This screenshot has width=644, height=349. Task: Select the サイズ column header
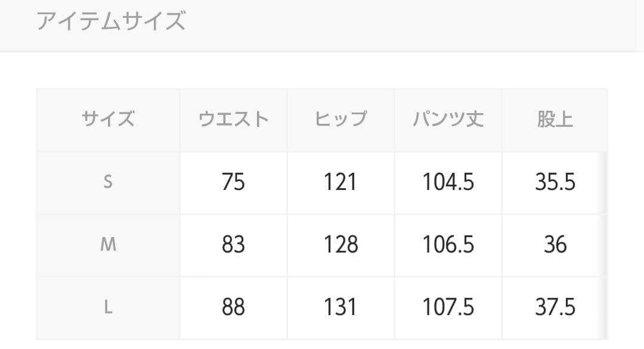108,119
